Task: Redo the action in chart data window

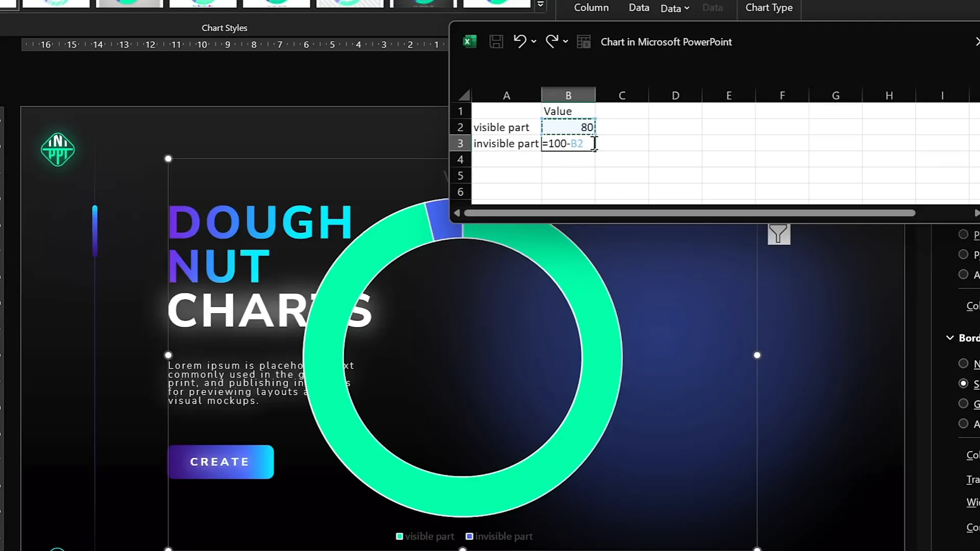Action: point(552,41)
